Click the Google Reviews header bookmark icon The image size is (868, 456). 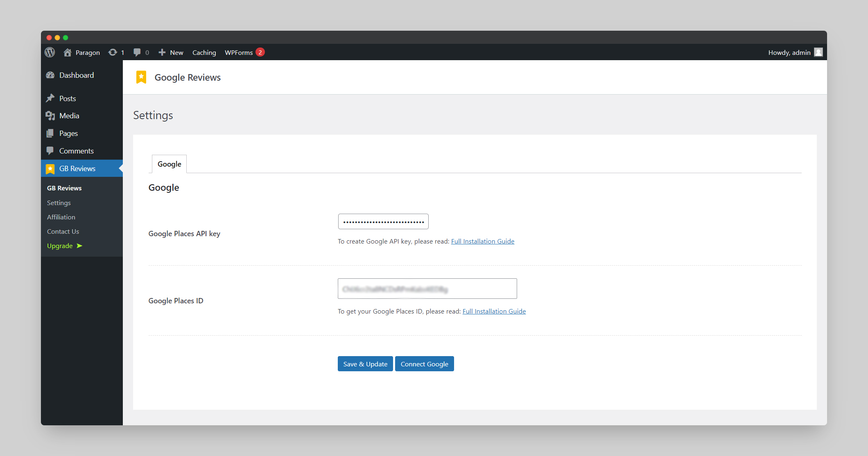point(141,77)
